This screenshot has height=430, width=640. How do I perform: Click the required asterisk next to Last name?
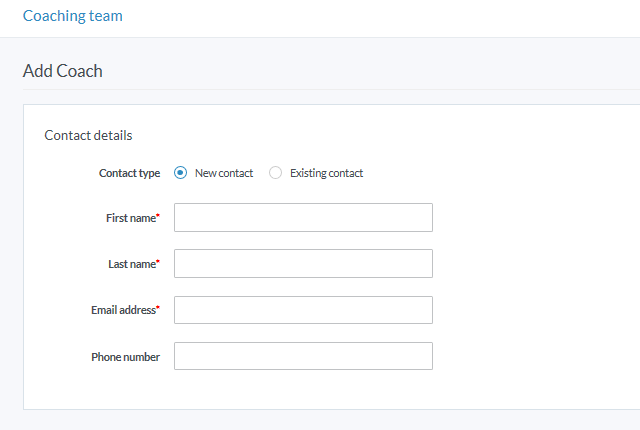pos(158,262)
